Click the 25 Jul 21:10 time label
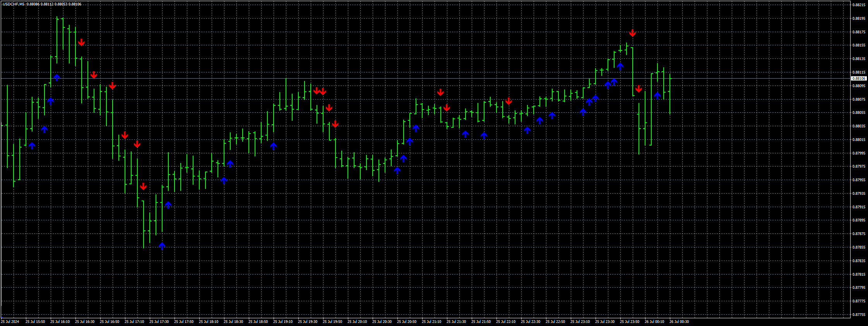This screenshot has width=868, height=326. pos(431,322)
